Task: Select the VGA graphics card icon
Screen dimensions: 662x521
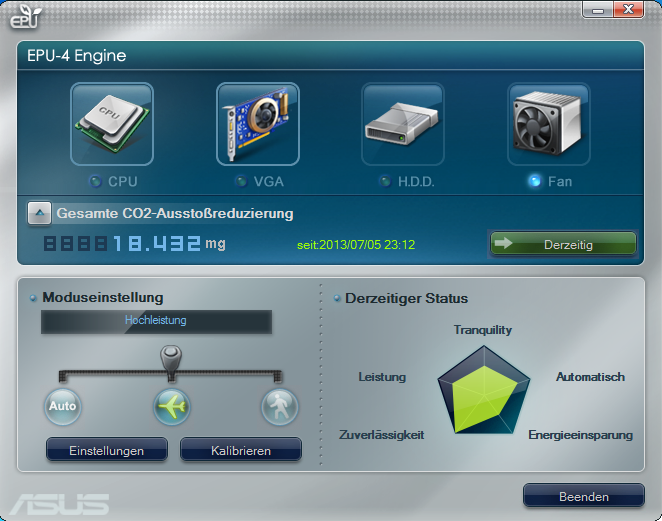Action: 258,124
